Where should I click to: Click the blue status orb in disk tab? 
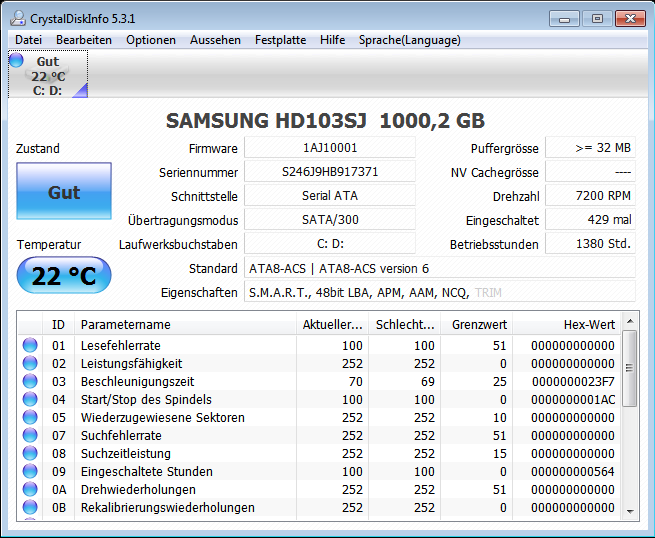point(16,60)
